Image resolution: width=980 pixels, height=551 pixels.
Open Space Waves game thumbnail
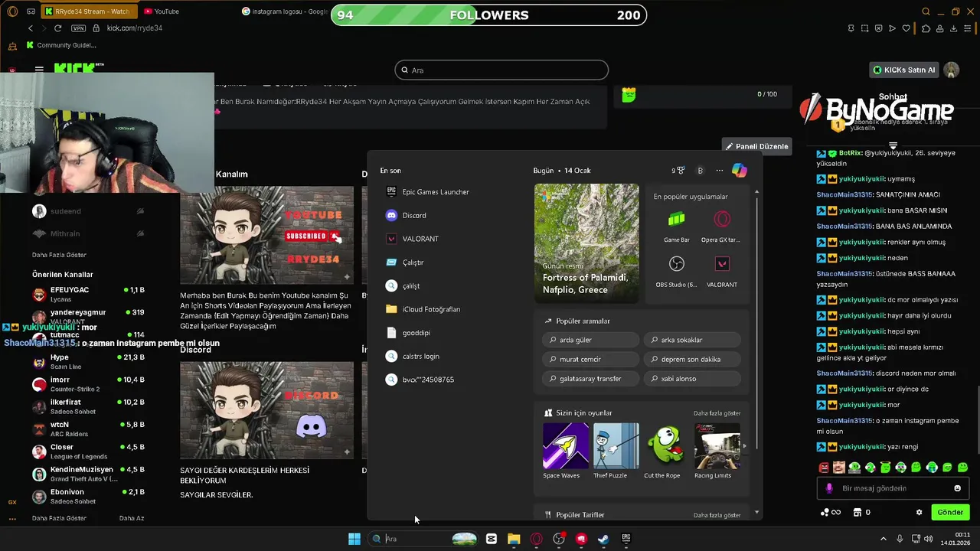(566, 446)
